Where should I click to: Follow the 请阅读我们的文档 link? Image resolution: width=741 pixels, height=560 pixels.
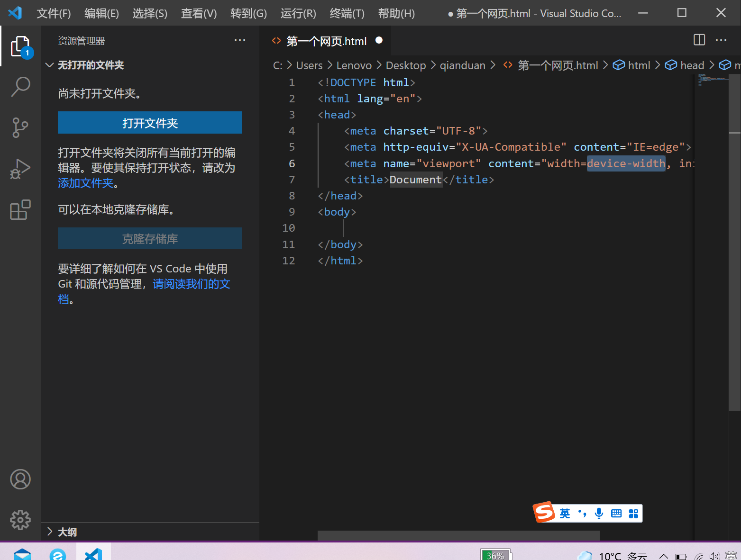pos(191,284)
